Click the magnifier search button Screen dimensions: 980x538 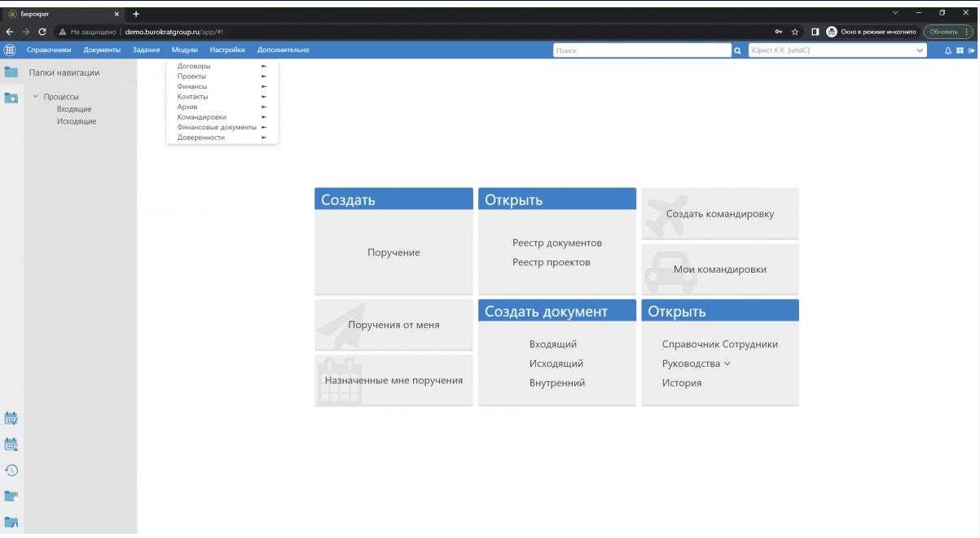[737, 50]
